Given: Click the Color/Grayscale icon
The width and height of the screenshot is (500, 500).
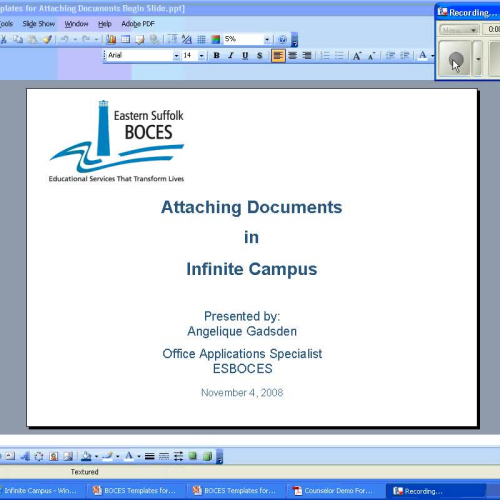Looking at the screenshot, I should [x=216, y=40].
